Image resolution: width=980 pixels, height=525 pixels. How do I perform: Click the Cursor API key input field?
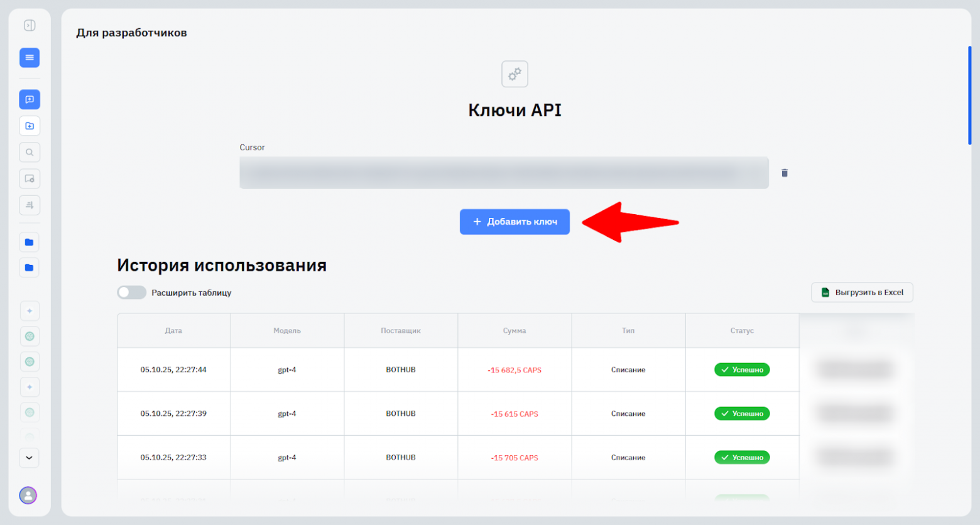click(x=504, y=173)
